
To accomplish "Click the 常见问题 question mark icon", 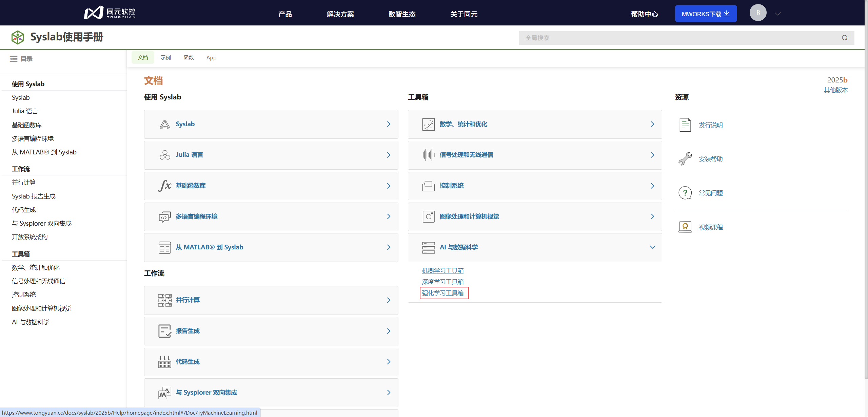I will [685, 193].
